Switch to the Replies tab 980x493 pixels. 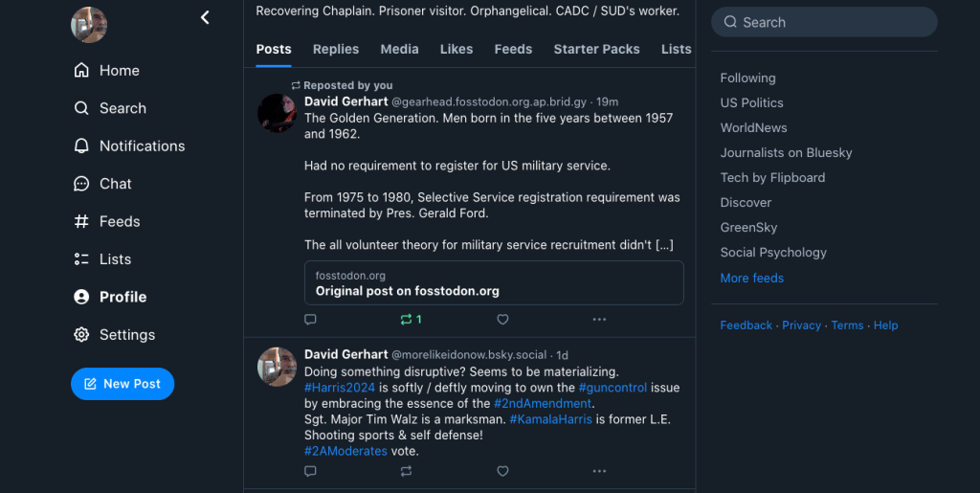coord(336,49)
